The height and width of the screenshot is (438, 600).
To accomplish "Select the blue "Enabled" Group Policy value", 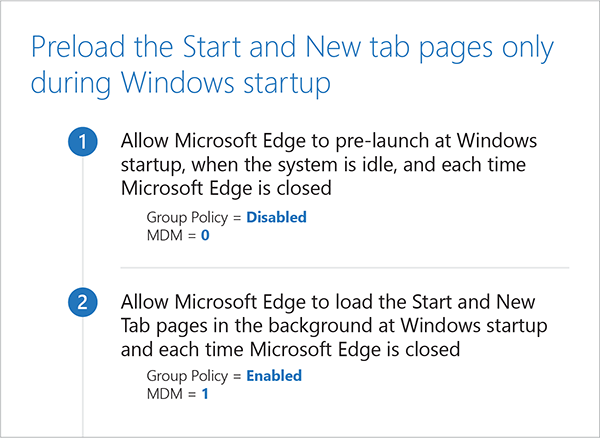I will (x=274, y=377).
